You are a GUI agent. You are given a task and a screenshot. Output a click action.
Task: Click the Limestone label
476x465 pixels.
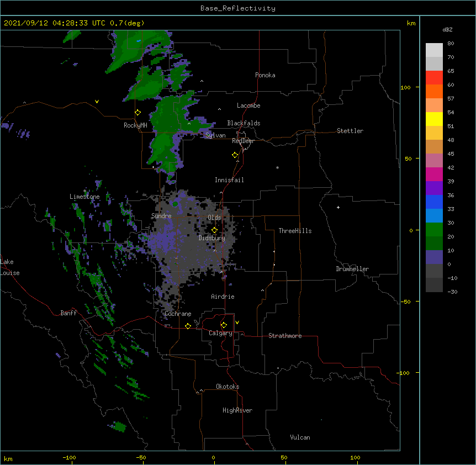tap(84, 197)
